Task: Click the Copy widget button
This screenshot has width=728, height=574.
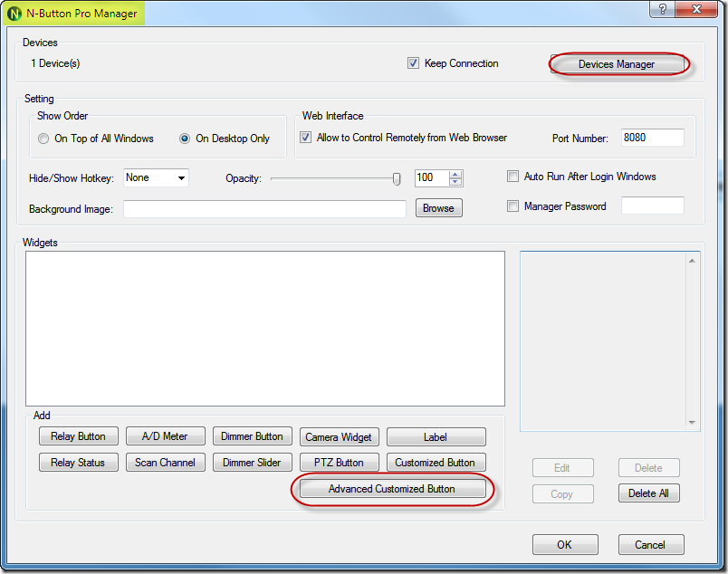Action: (x=562, y=494)
